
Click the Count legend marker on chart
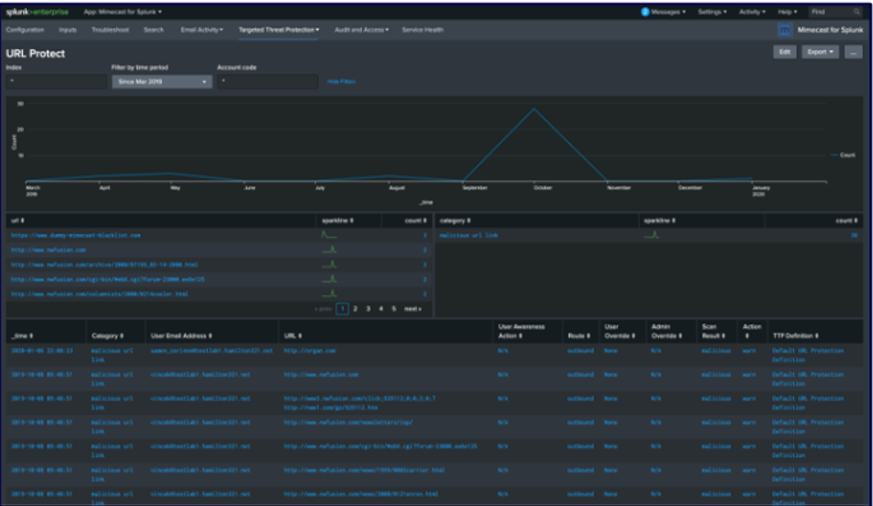pyautogui.click(x=834, y=155)
